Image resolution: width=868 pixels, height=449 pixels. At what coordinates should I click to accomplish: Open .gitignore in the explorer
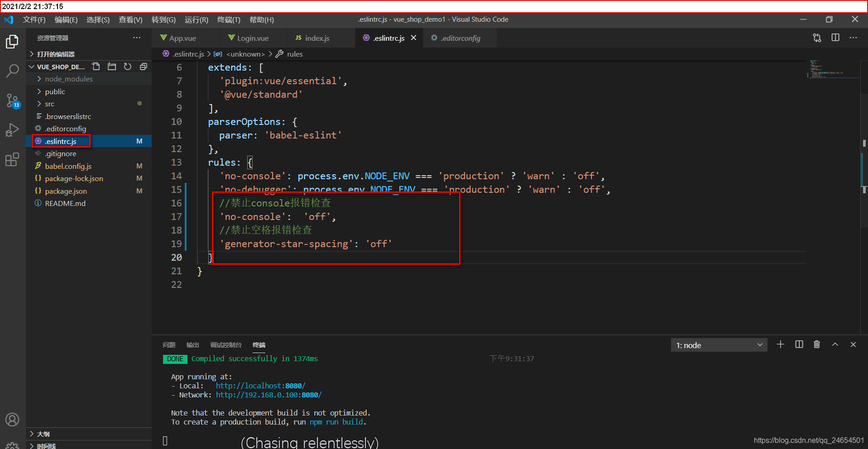coord(89,154)
